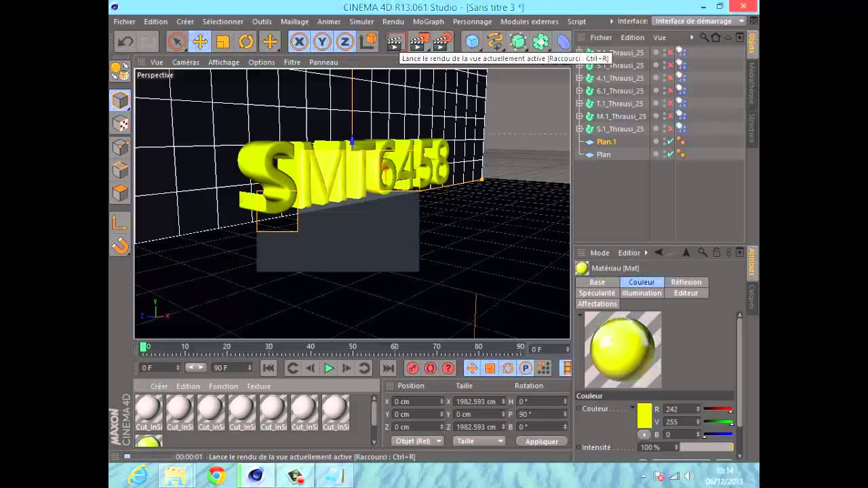The height and width of the screenshot is (488, 868).
Task: Select the Edges mode icon
Action: pos(120,170)
